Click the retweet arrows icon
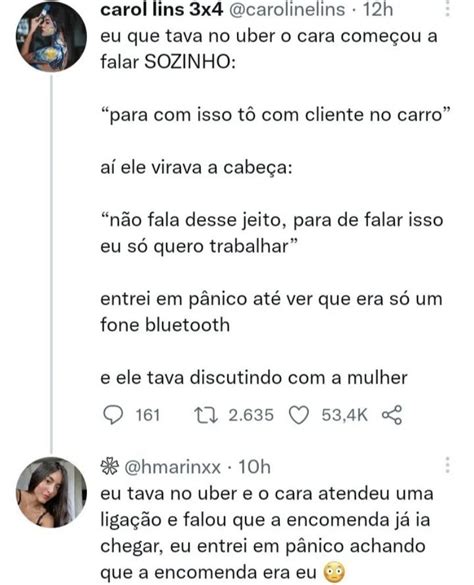 point(206,415)
